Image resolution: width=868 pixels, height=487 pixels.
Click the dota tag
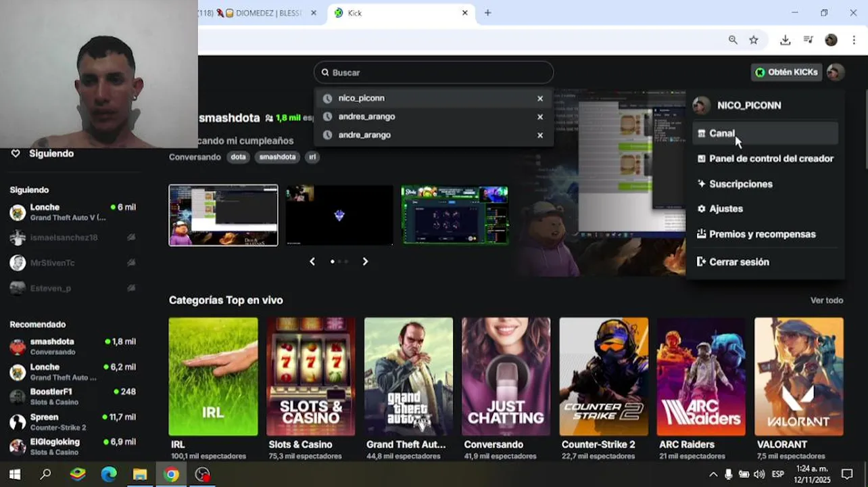238,157
